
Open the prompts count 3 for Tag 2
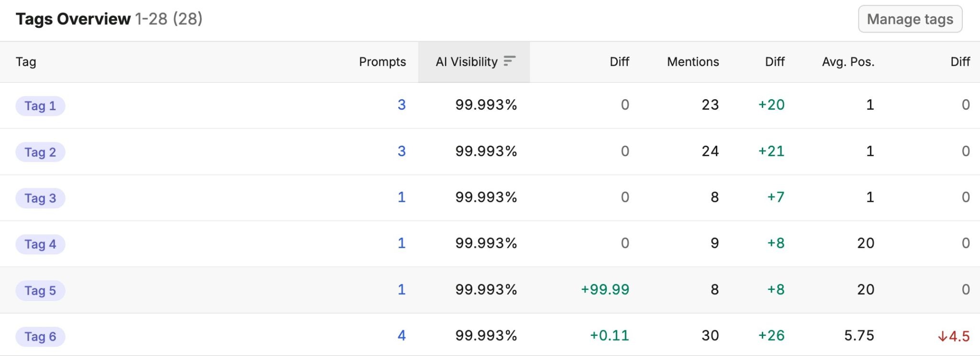(x=401, y=151)
